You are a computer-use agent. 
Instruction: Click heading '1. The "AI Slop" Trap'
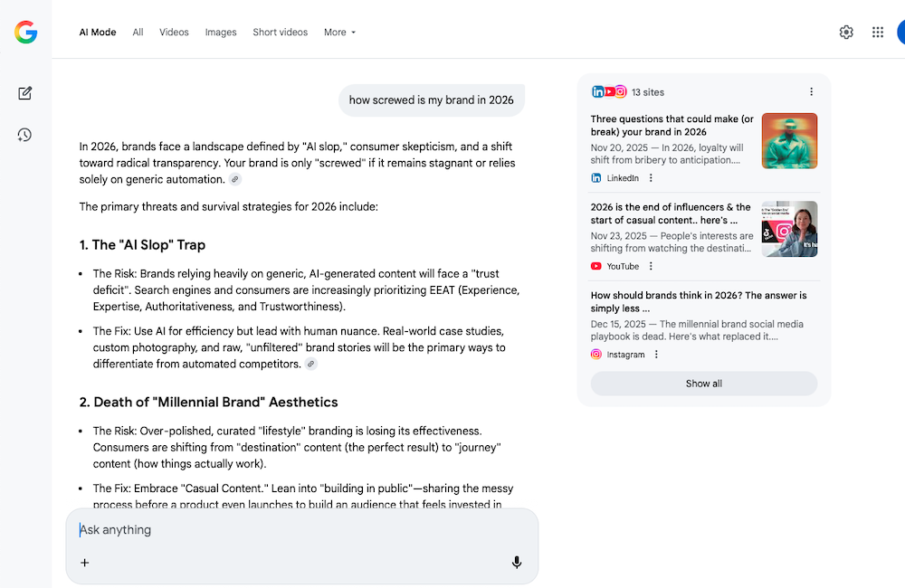point(142,244)
